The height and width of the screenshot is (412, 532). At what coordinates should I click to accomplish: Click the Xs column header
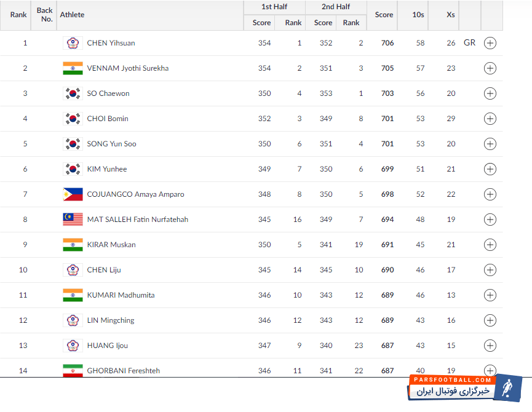451,15
